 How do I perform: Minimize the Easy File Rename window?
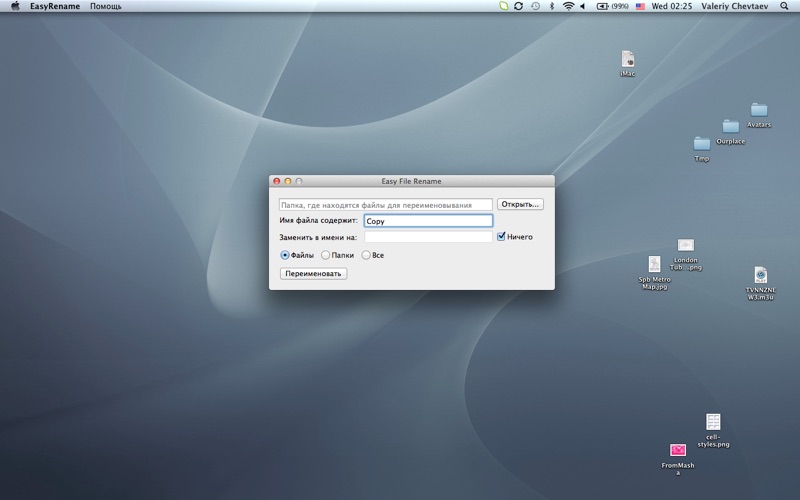point(288,181)
